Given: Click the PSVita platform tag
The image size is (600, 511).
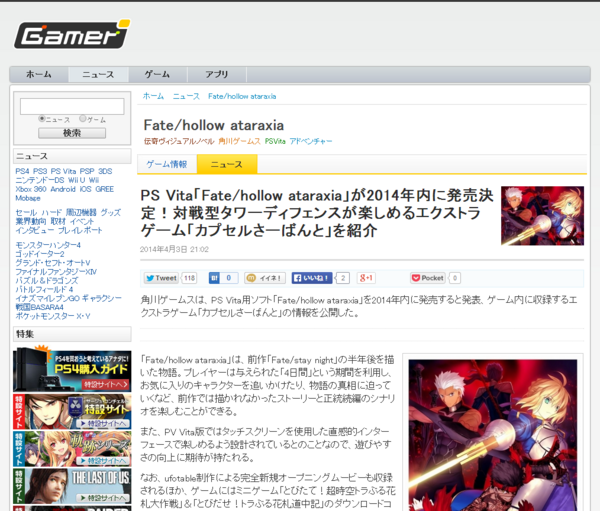Looking at the screenshot, I should [275, 141].
